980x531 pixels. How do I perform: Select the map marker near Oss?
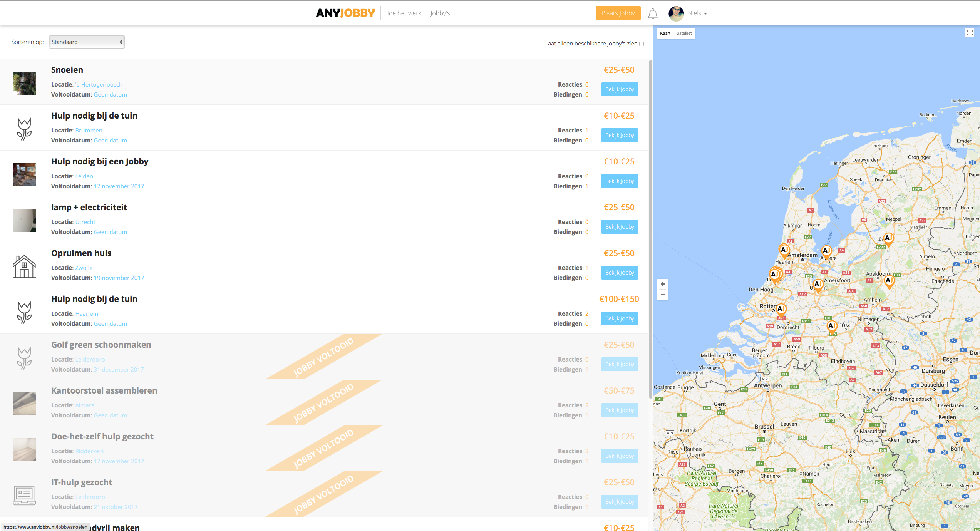pyautogui.click(x=832, y=327)
